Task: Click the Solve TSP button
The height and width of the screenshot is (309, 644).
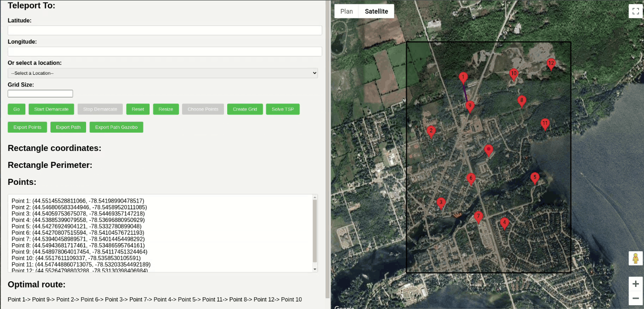Action: [283, 109]
